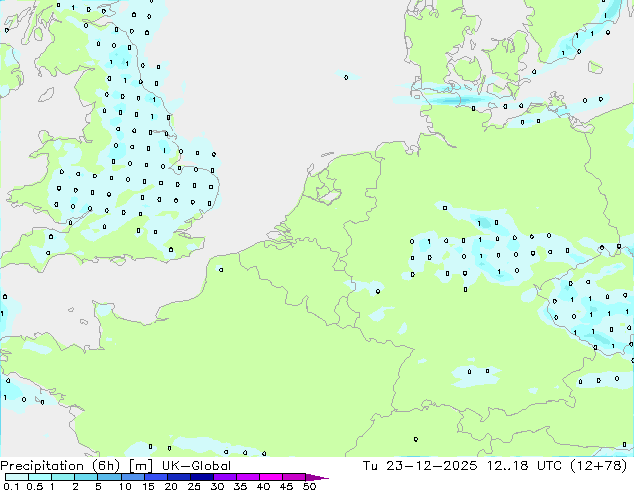The height and width of the screenshot is (490, 634).
Task: Click the 25–30 navy legend swatch
Action: (x=202, y=477)
